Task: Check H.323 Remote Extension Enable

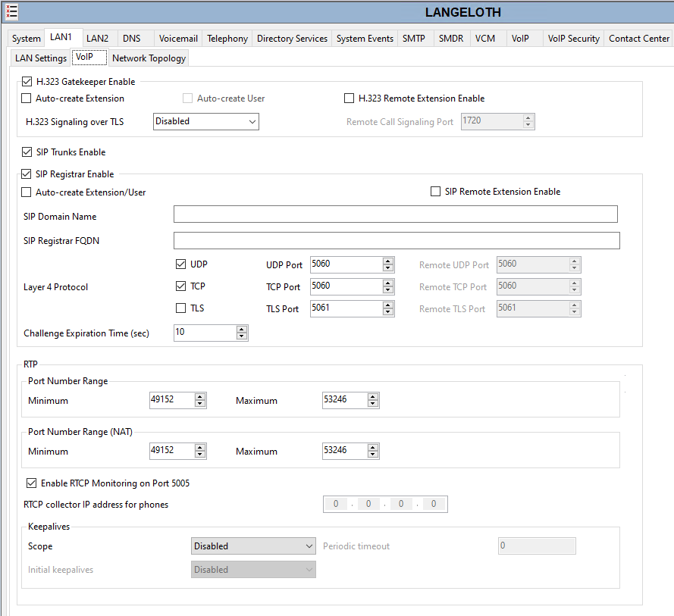Action: pyautogui.click(x=349, y=98)
